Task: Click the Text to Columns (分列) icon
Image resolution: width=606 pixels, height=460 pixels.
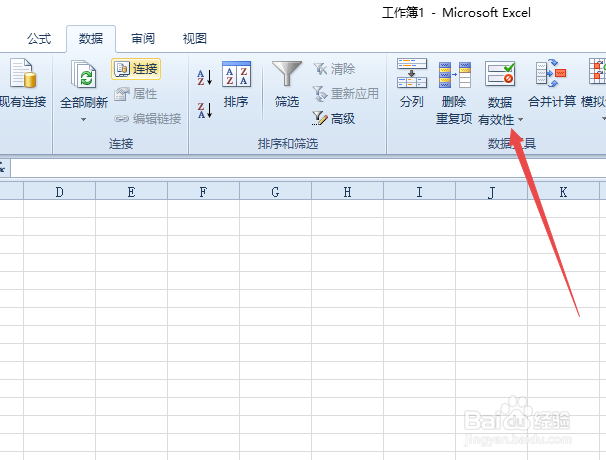Action: tap(412, 73)
